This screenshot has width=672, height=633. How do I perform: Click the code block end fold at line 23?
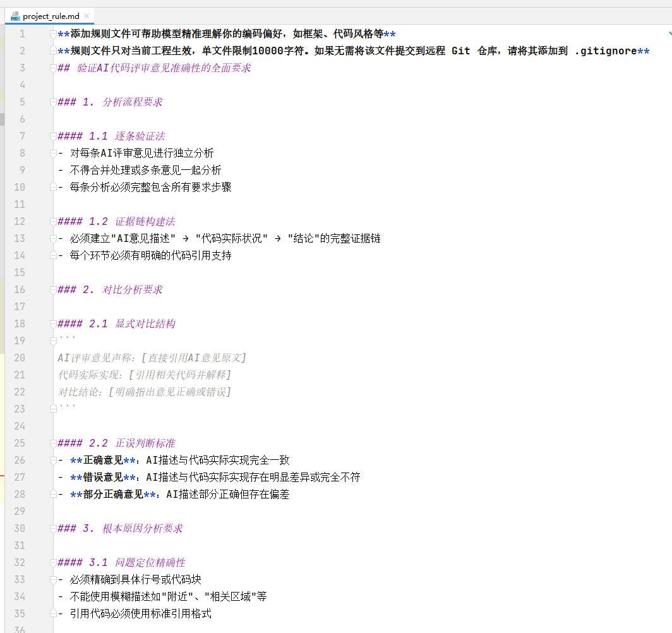[x=53, y=409]
